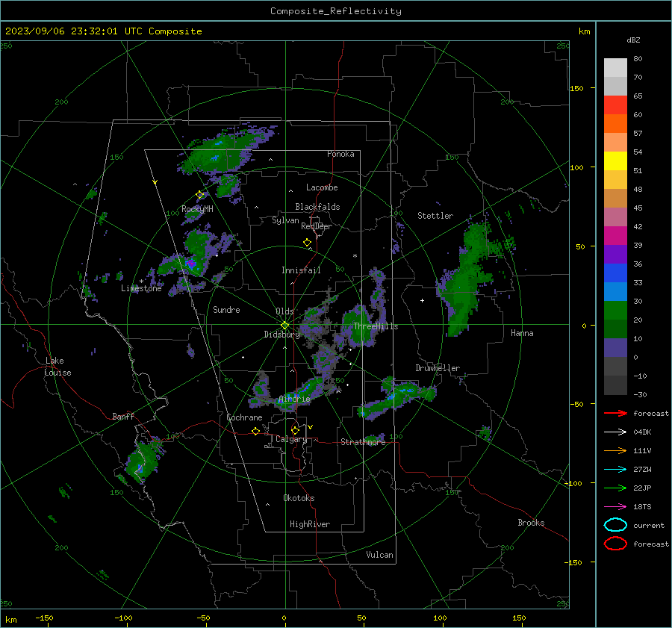Click the yellow diamond at radar center by Didsbury
The image size is (672, 628).
click(x=284, y=326)
